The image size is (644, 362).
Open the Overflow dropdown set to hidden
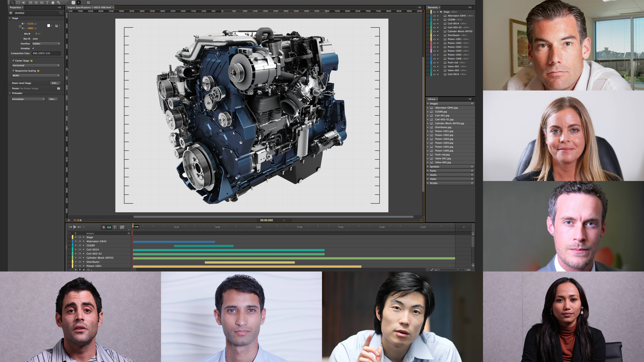[46, 44]
